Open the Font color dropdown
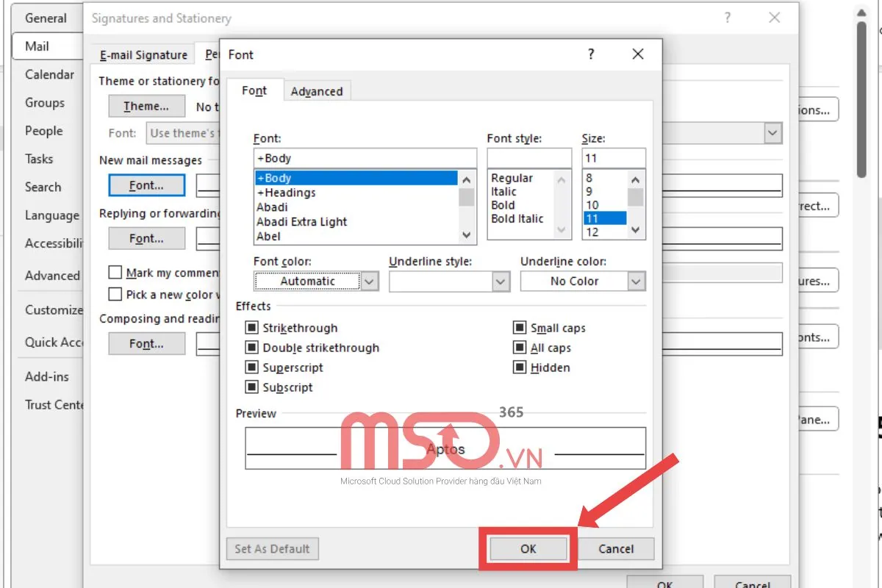882x588 pixels. (x=369, y=282)
